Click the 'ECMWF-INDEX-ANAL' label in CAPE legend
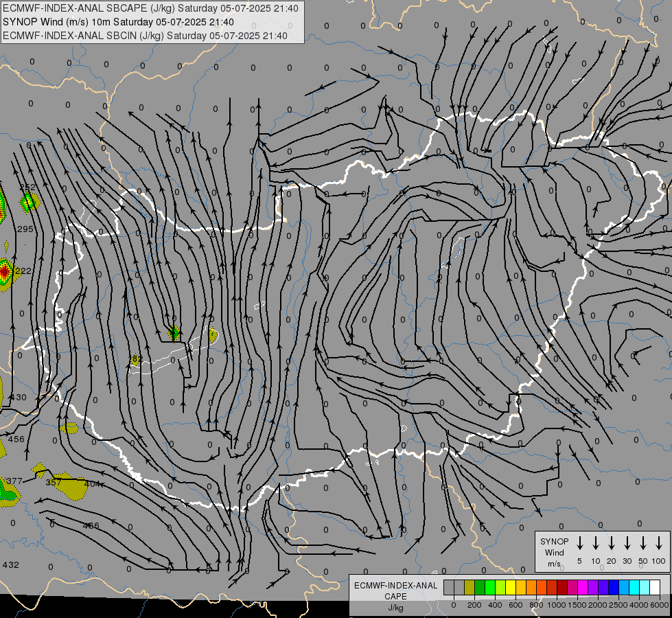The height and width of the screenshot is (618, 672). click(395, 586)
